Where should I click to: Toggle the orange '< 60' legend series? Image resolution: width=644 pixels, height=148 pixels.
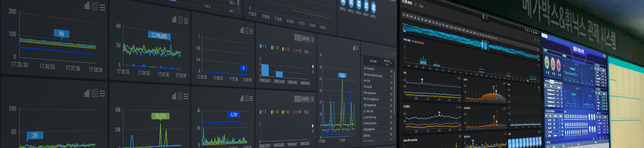point(286,112)
